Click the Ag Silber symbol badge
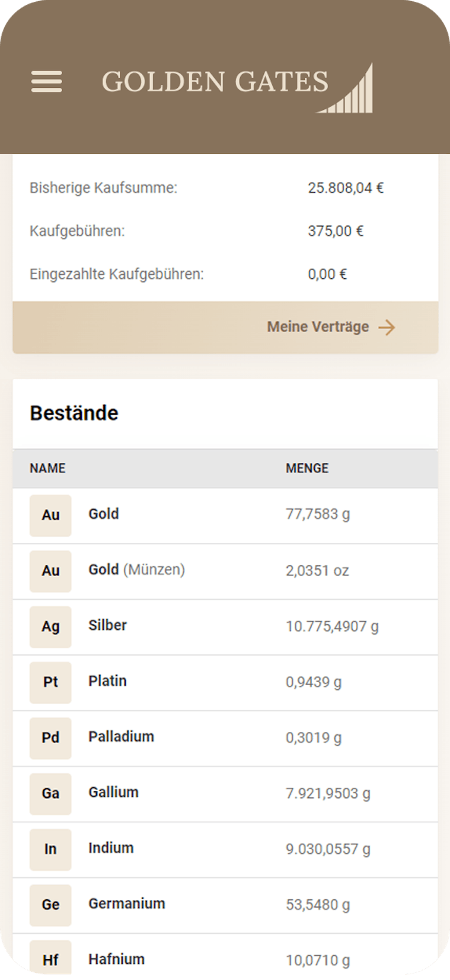Screen dimensions: 450x980 point(50,626)
